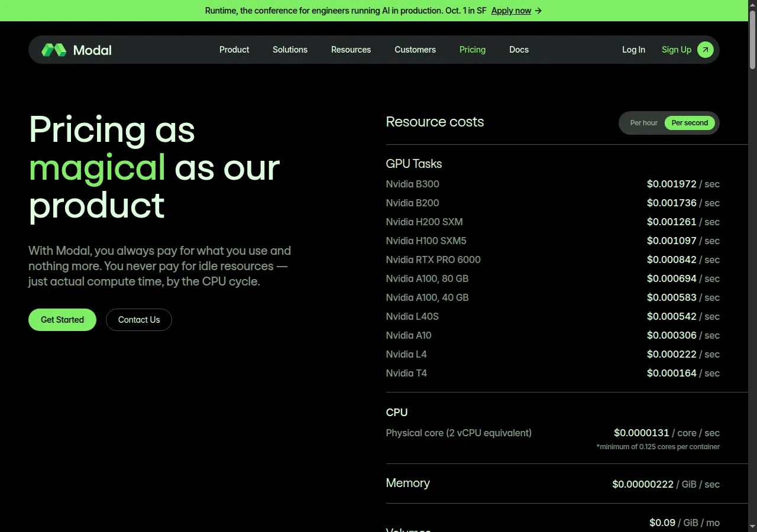Image resolution: width=757 pixels, height=532 pixels.
Task: Click the Modal logo icon
Action: (54, 50)
